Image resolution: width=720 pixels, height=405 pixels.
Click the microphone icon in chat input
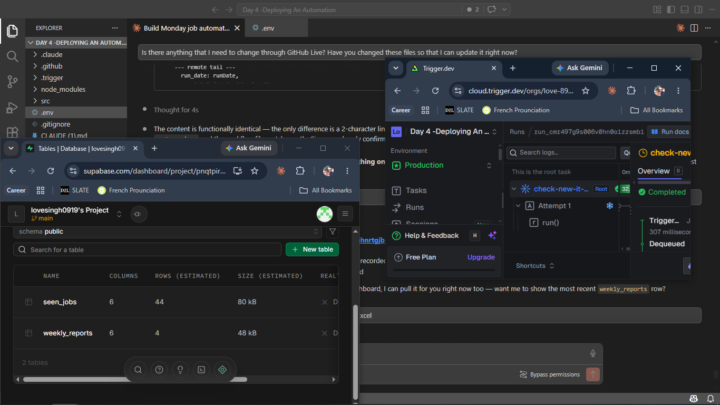(x=593, y=353)
